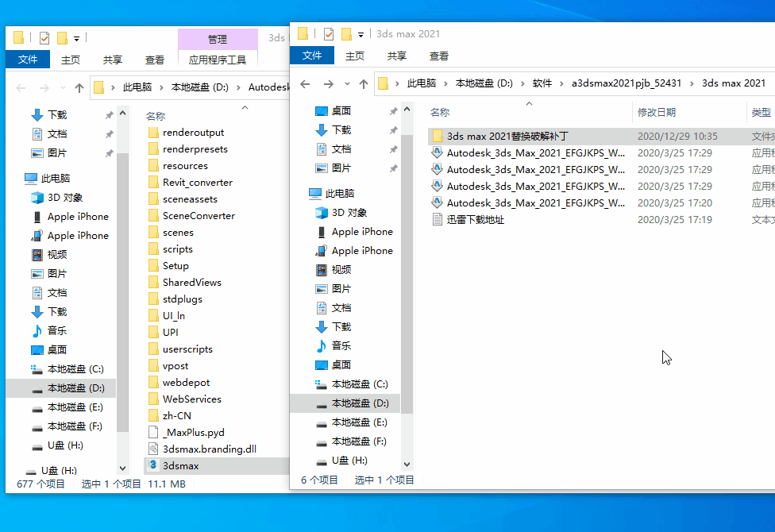Switch to the 查看 tab in the right window
This screenshot has height=532, width=775.
coord(439,56)
